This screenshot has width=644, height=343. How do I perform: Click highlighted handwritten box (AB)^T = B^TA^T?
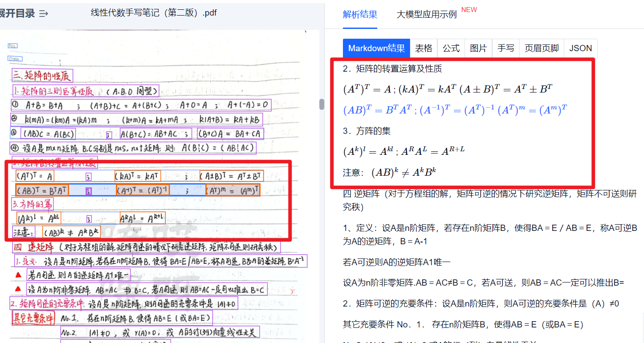[x=42, y=190]
